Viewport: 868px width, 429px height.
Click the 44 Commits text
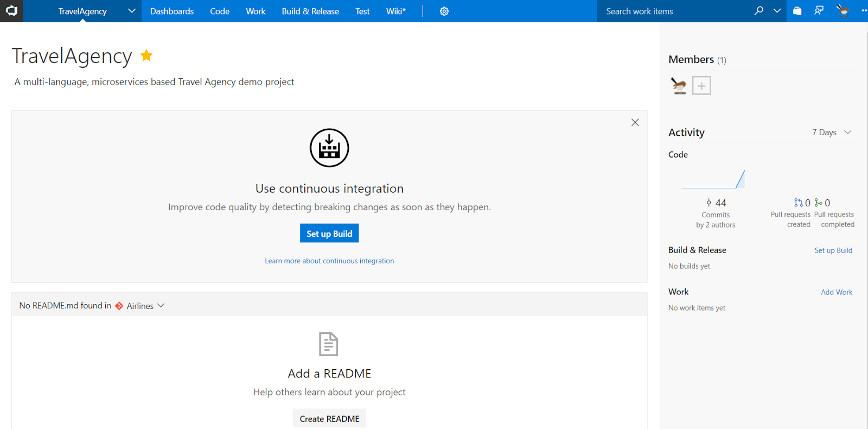coord(716,209)
